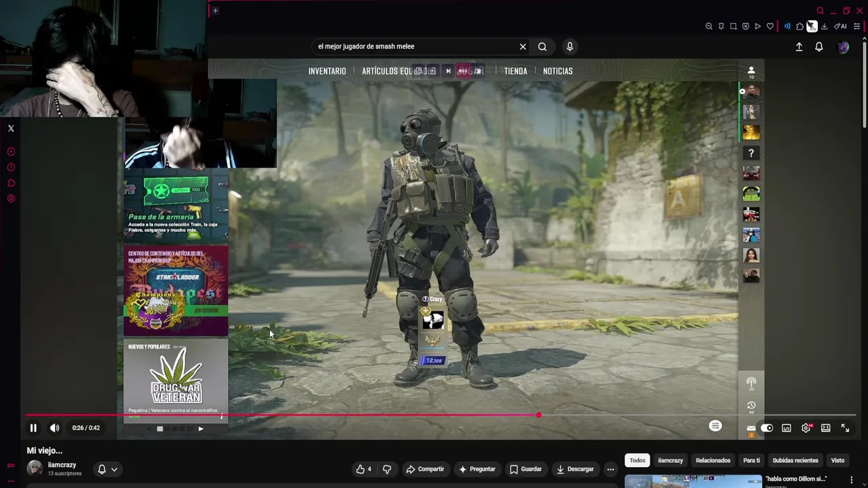Click the YouTube search magnifier button
This screenshot has width=868, height=488.
[542, 47]
